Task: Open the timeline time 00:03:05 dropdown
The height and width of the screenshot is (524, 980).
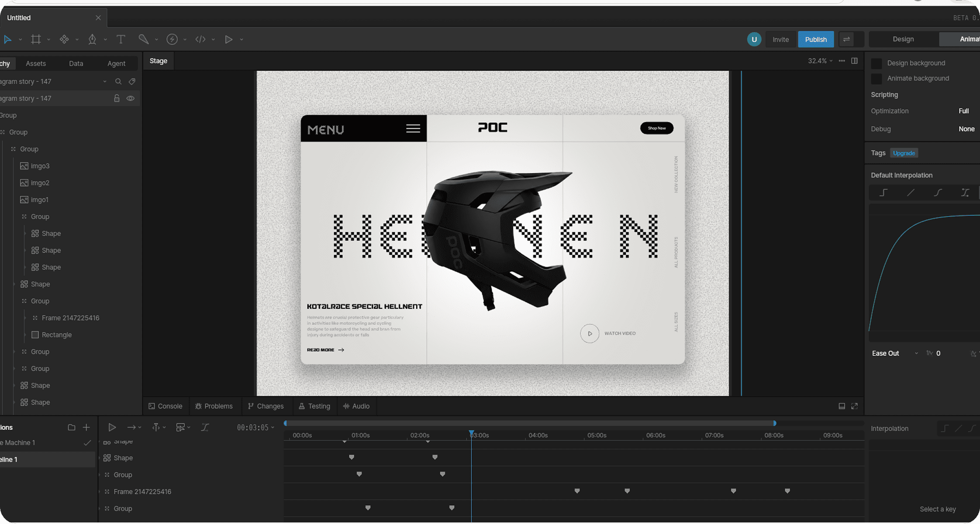Action: tap(255, 427)
